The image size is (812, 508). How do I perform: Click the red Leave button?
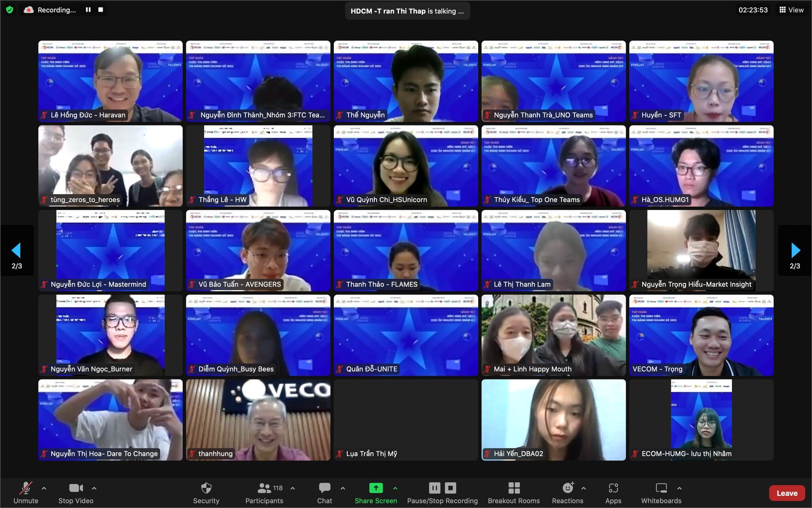click(x=787, y=493)
